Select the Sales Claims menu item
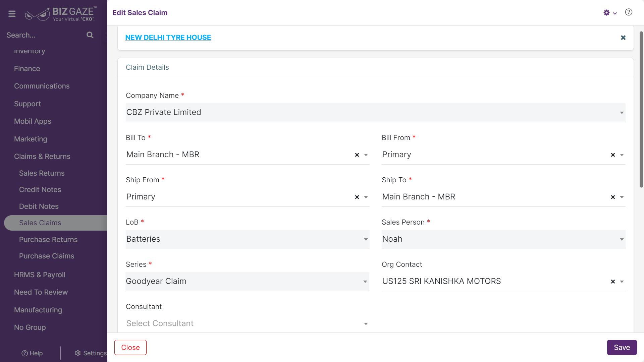This screenshot has width=644, height=362. click(x=56, y=223)
